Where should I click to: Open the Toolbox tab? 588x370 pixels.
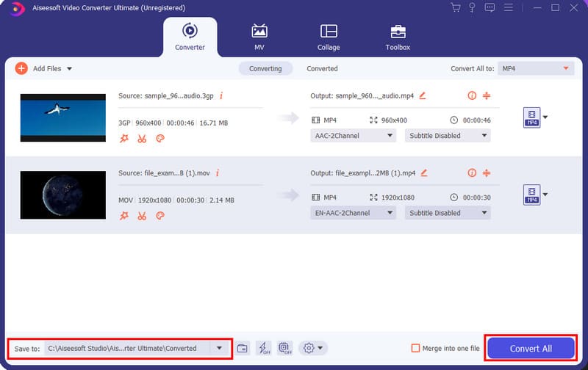point(398,37)
